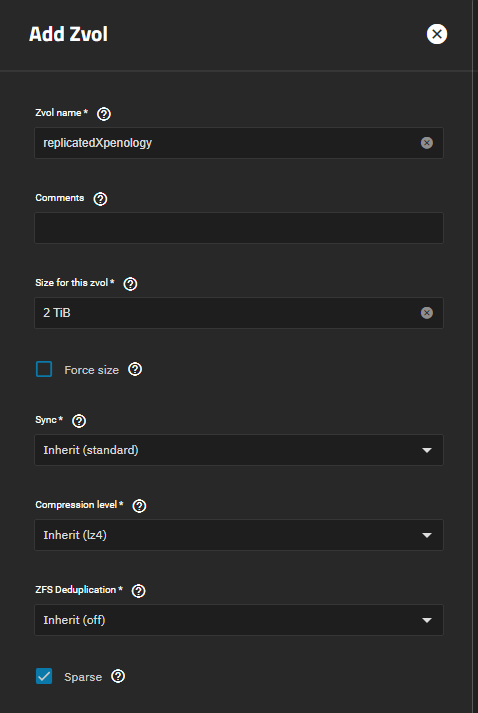Edit the Size for this zvol field
The height and width of the screenshot is (713, 478).
coord(227,313)
